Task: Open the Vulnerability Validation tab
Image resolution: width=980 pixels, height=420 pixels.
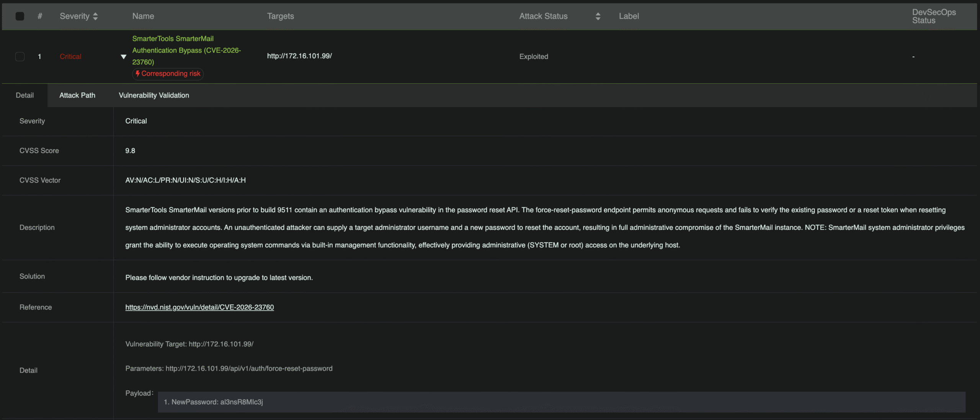Action: (154, 95)
